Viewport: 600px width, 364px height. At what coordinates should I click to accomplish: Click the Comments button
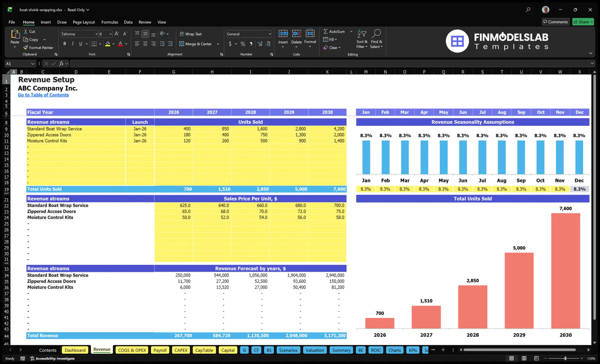556,22
